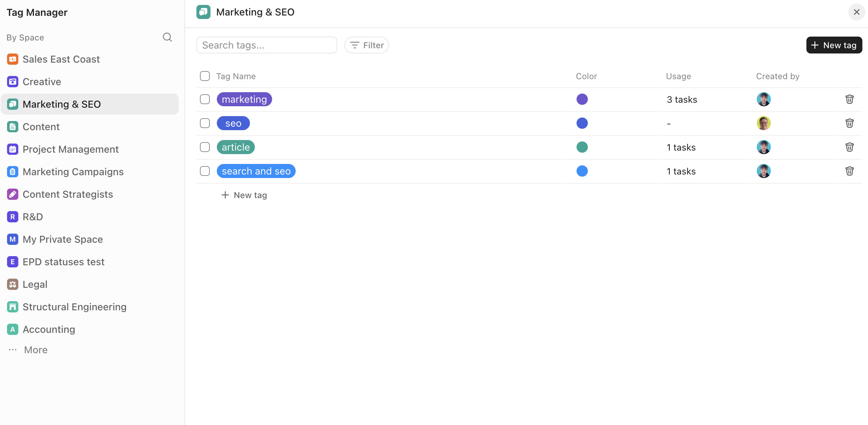Change the marketing tag purple color
Screen dimensions: 868x425
tap(582, 99)
